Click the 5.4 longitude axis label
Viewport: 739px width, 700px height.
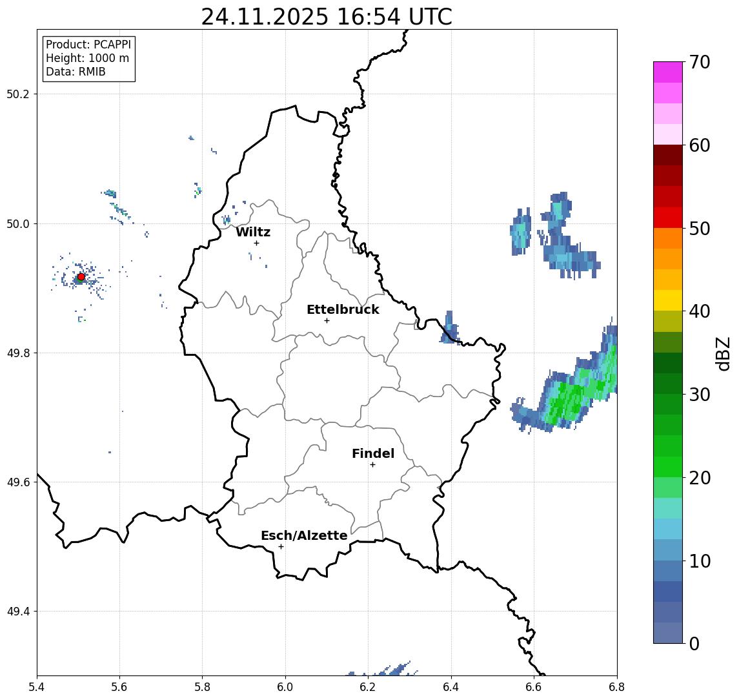tap(37, 687)
